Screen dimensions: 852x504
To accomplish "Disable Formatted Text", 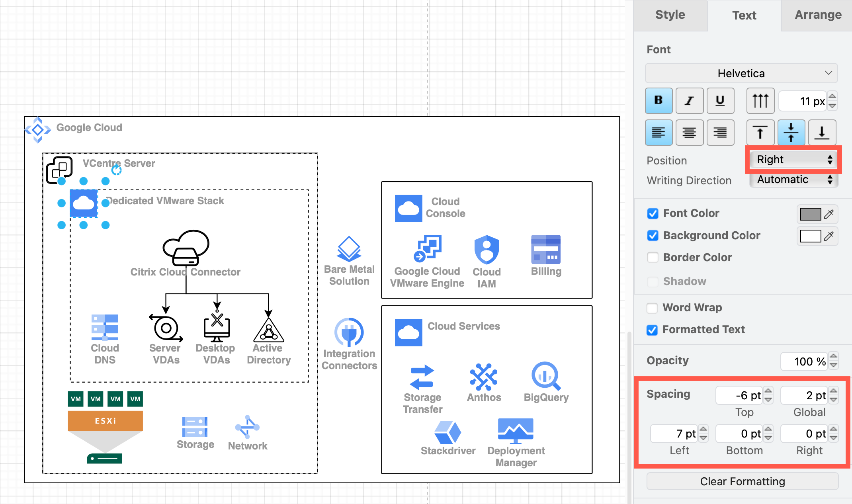I will [652, 330].
